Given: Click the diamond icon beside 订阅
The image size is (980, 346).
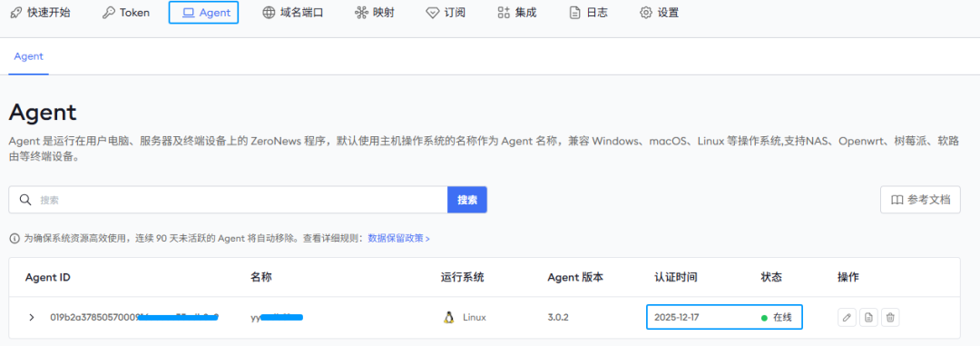Looking at the screenshot, I should click(x=433, y=13).
